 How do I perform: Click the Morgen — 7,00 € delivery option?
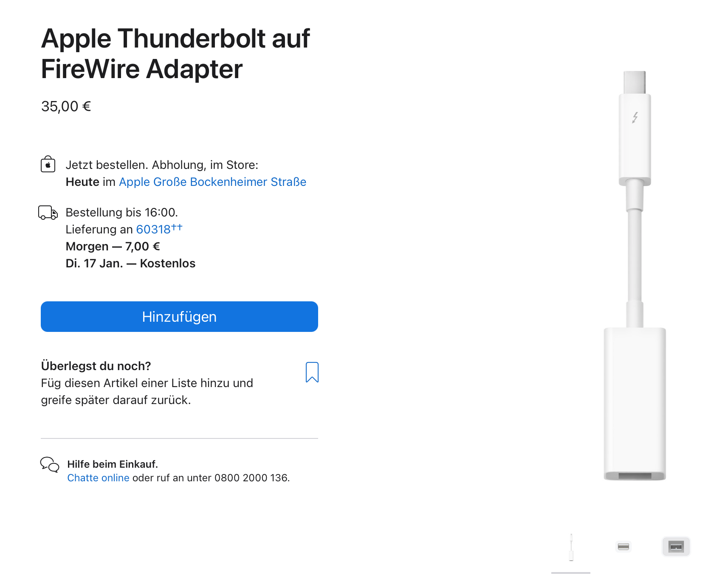click(x=113, y=247)
